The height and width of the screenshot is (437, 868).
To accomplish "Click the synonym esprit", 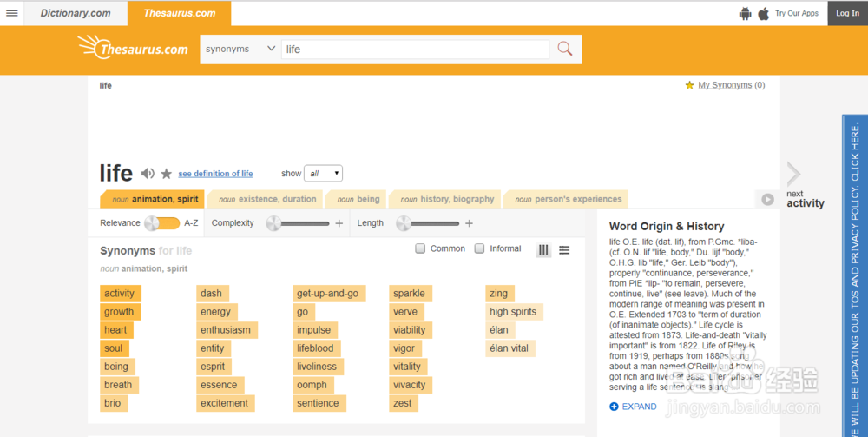I will tap(214, 367).
